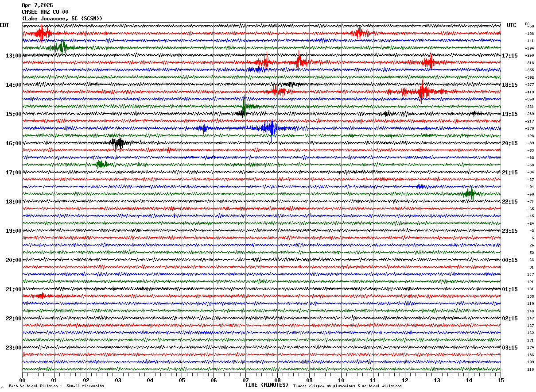Click the blue burst near minute 8 below 15:00

coord(270,128)
